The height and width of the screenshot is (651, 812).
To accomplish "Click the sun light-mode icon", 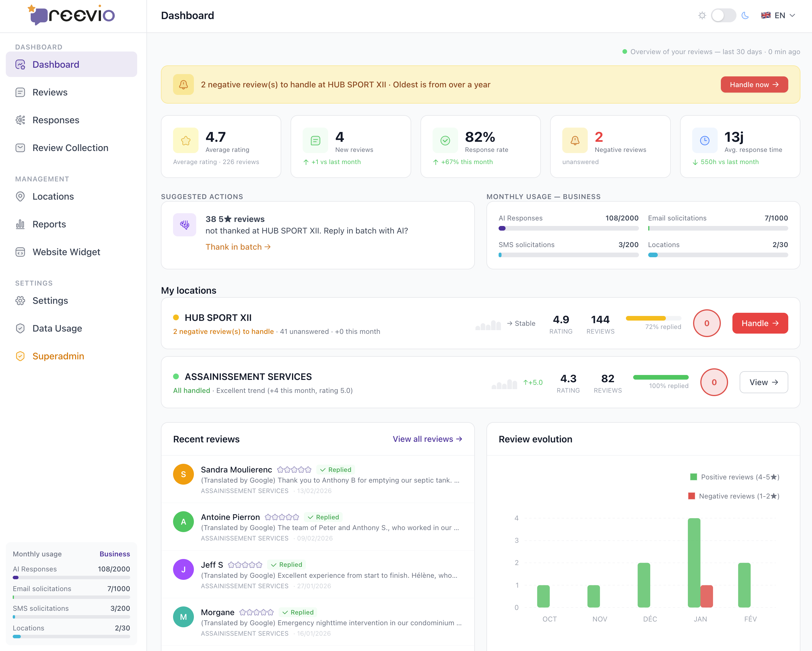I will click(x=702, y=15).
